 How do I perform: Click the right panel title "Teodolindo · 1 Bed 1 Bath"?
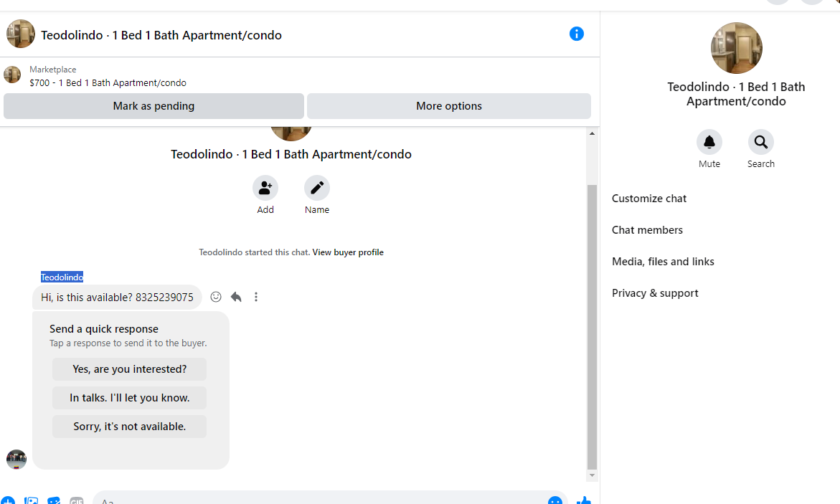pyautogui.click(x=736, y=94)
